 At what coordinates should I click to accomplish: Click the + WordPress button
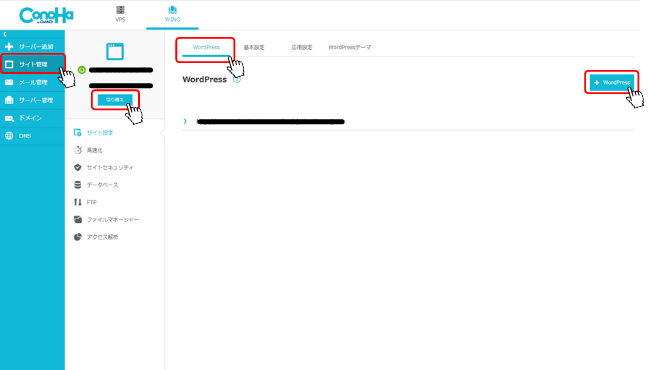click(x=612, y=83)
